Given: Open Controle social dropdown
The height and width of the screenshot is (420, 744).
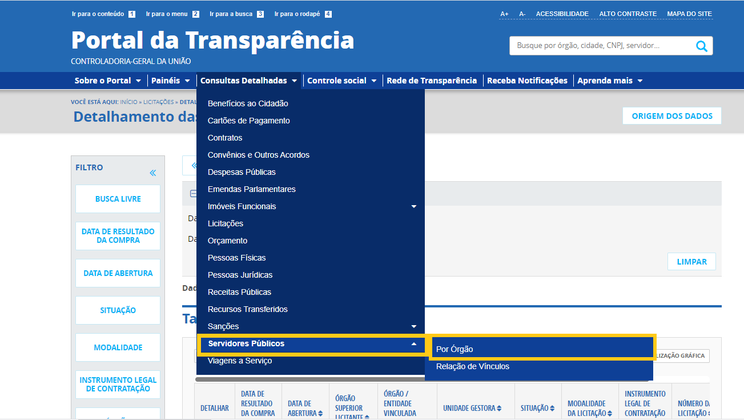Looking at the screenshot, I should click(342, 81).
